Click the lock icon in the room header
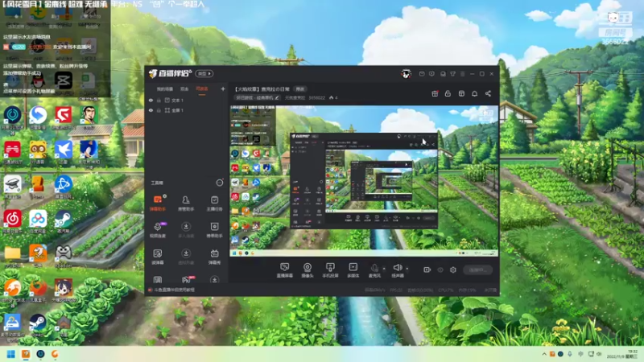Image resolution: width=644 pixels, height=362 pixels. point(448,93)
